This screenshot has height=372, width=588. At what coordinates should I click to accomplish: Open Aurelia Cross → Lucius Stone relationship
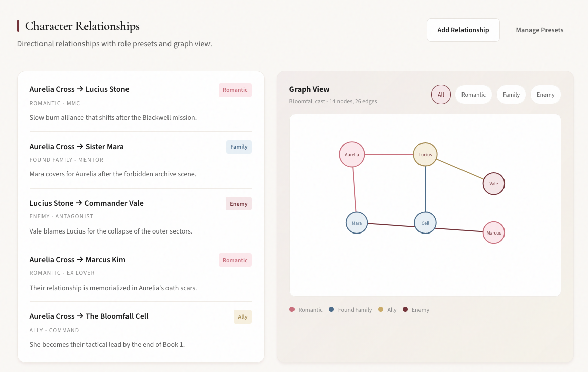[79, 89]
